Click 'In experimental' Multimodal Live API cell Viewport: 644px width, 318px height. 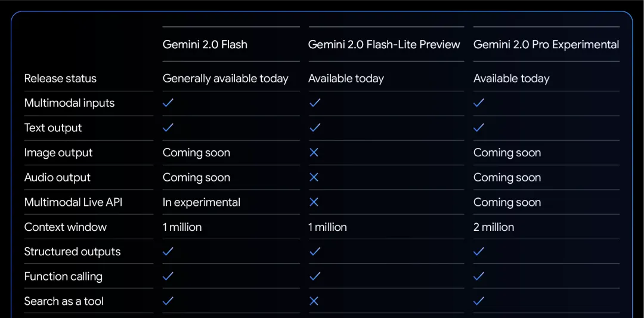tap(202, 202)
